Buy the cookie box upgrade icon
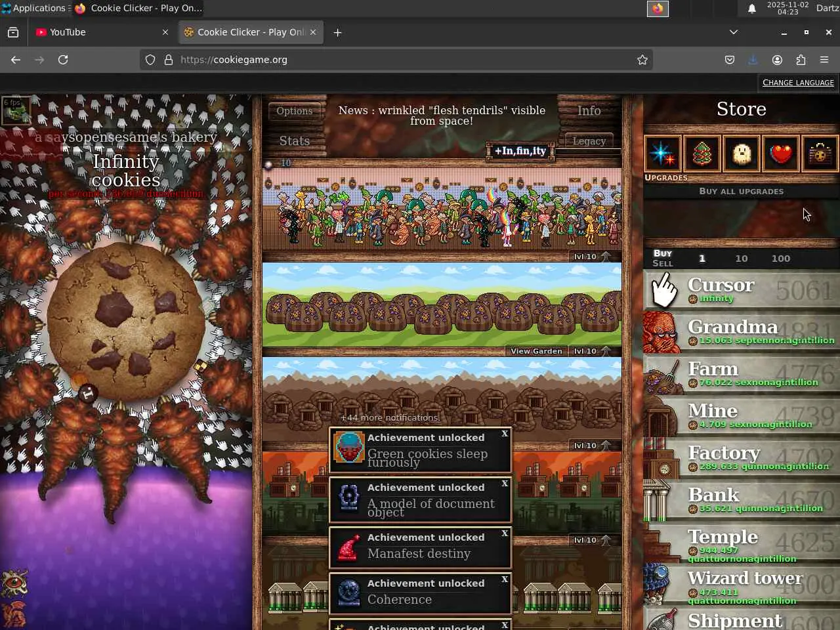The width and height of the screenshot is (840, 630). (820, 154)
